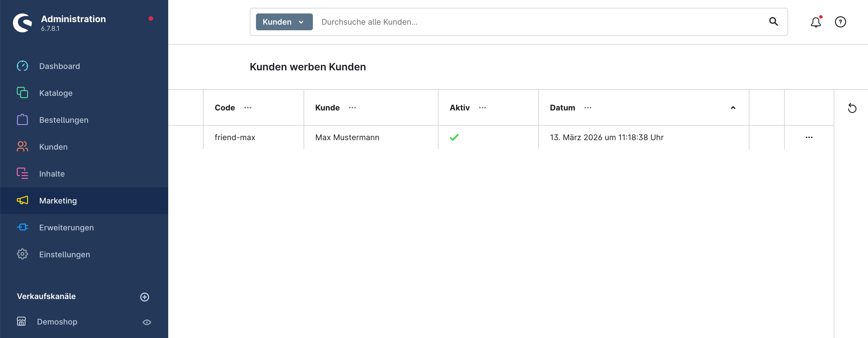Open the Erweiterungen menu item

pyautogui.click(x=66, y=228)
